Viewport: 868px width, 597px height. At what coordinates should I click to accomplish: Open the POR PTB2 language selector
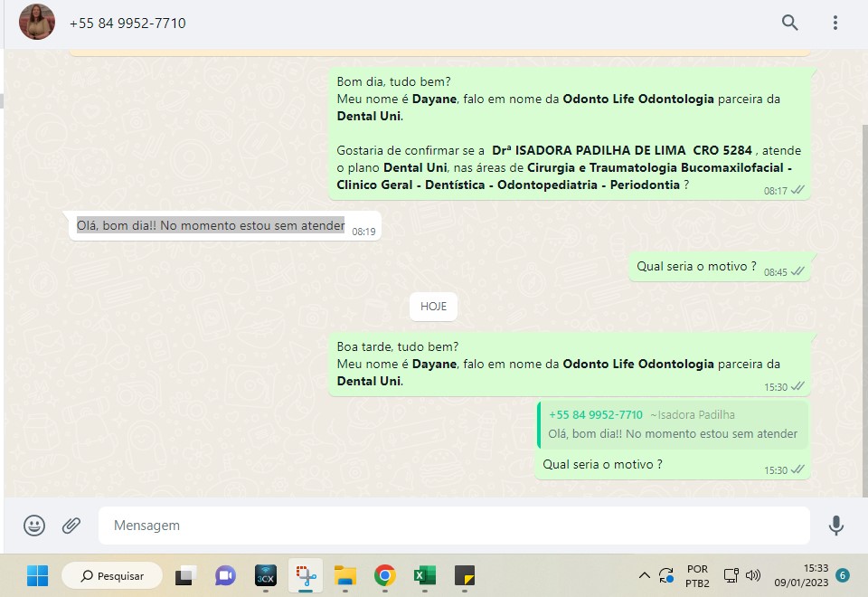pyautogui.click(x=697, y=575)
